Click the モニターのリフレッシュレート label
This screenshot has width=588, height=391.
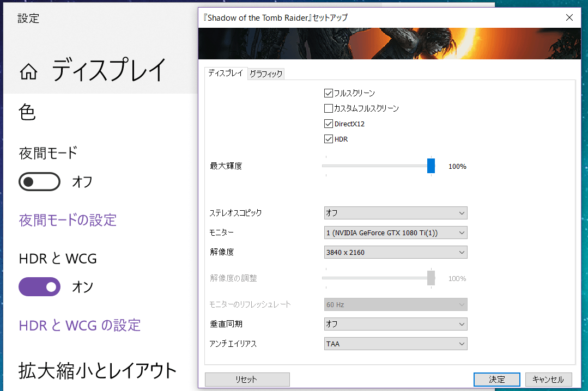250,304
